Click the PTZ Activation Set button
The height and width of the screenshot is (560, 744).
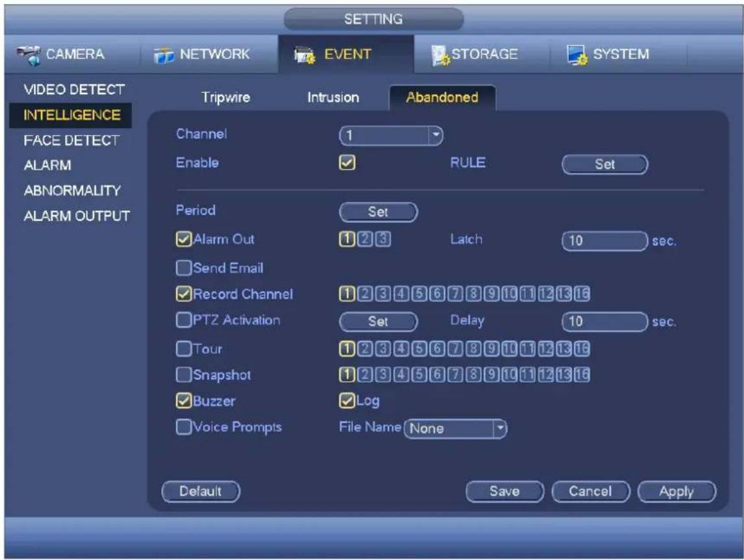point(378,322)
